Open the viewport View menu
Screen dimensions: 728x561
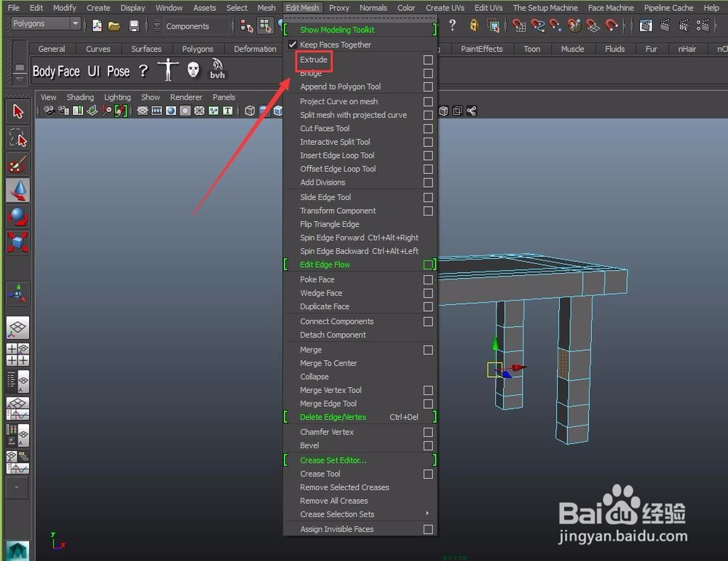(48, 97)
